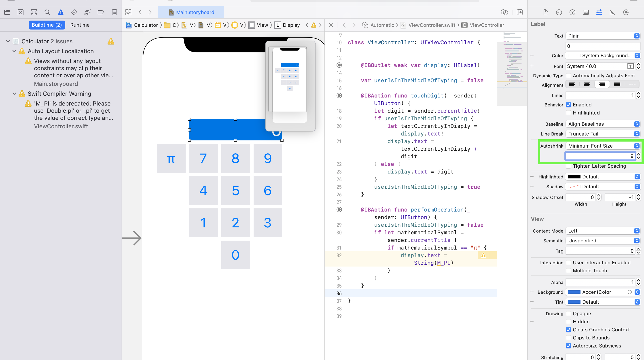Image resolution: width=644 pixels, height=360 pixels.
Task: Click the AccentColor background swatch
Action: pyautogui.click(x=574, y=292)
